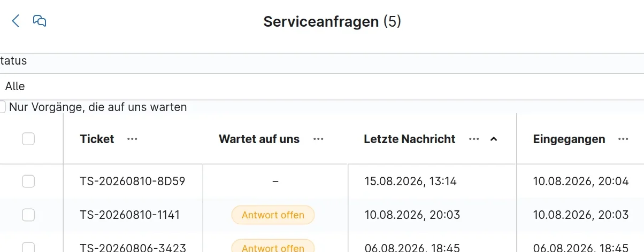
Task: Enable 'Nur Vorgänge, die auf uns warten' checkbox
Action: [2, 107]
